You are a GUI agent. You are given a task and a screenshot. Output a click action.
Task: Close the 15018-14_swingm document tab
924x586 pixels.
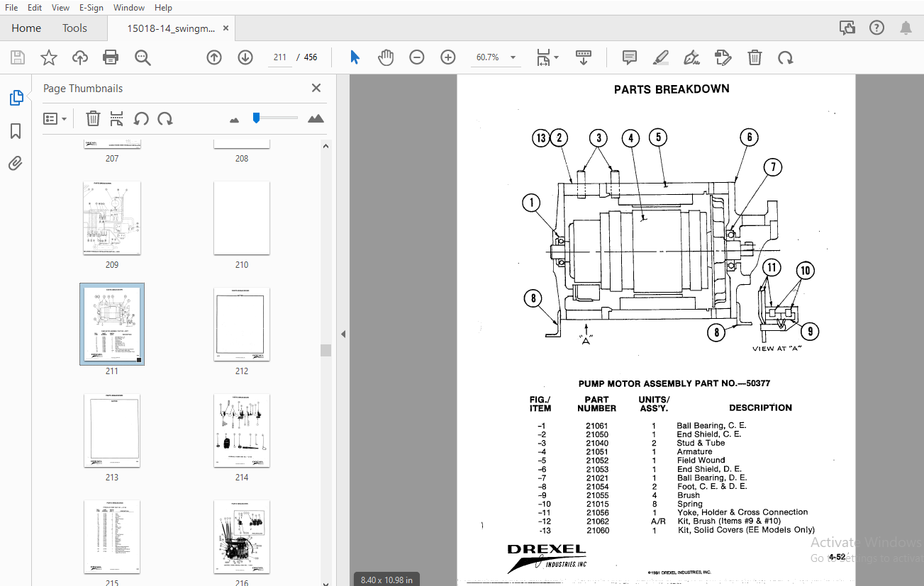click(226, 28)
